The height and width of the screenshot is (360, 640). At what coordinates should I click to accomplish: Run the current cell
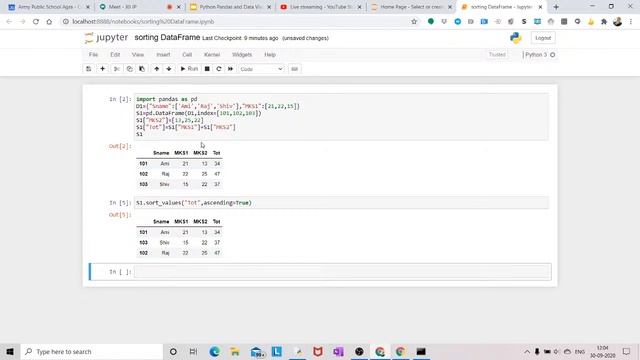[x=189, y=69]
